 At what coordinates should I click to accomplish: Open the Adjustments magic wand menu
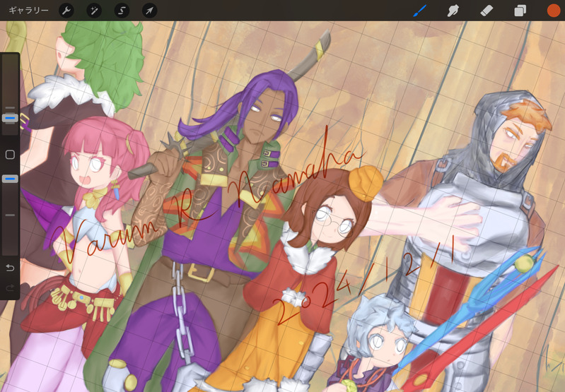point(94,11)
